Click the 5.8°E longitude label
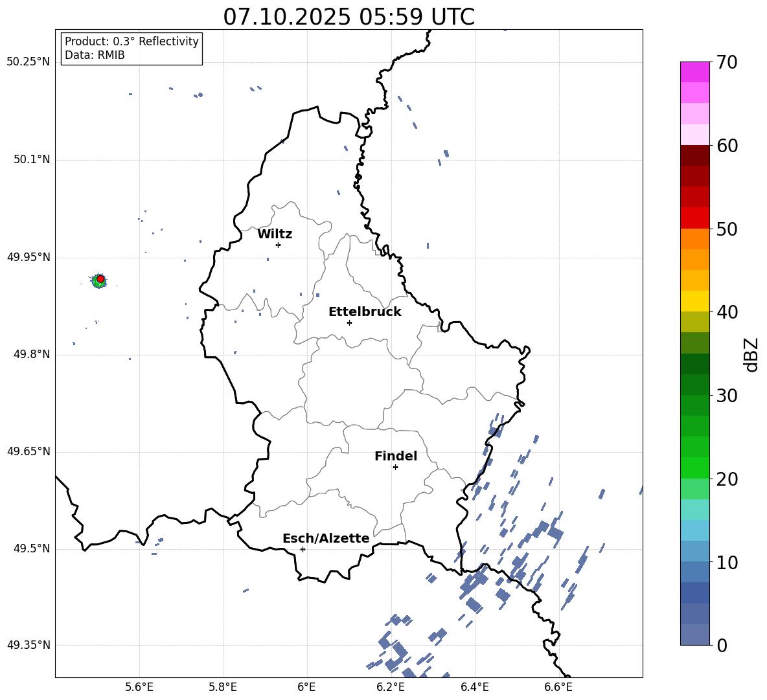 (x=223, y=687)
